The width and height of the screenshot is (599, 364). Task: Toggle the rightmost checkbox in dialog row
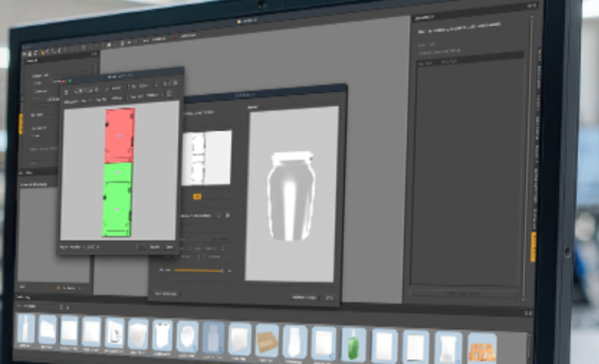(228, 215)
